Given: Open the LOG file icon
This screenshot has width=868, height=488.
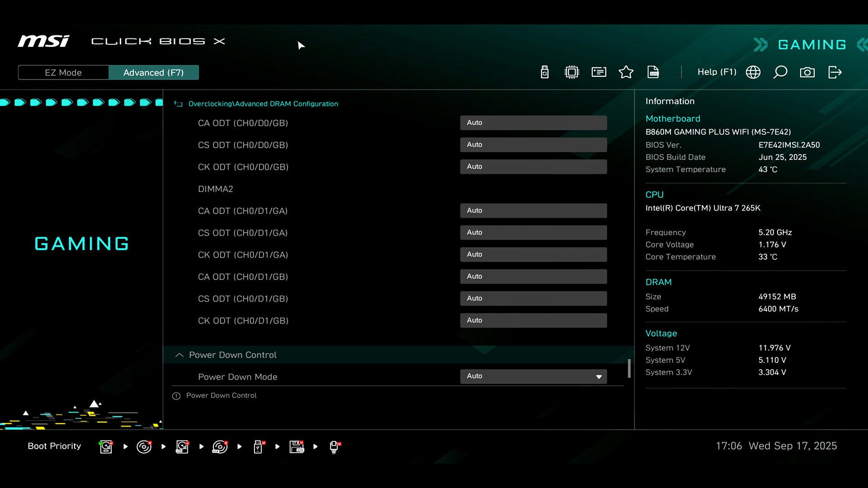Looking at the screenshot, I should point(653,72).
